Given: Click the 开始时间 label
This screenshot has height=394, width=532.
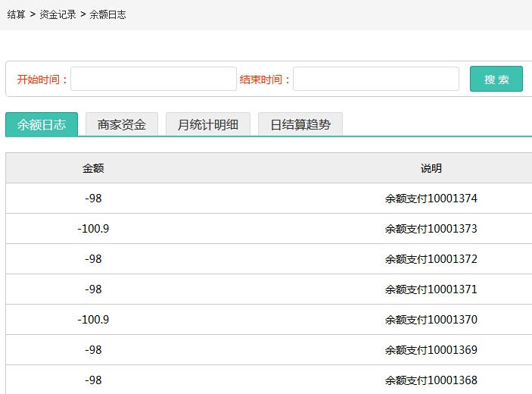Looking at the screenshot, I should (42, 80).
